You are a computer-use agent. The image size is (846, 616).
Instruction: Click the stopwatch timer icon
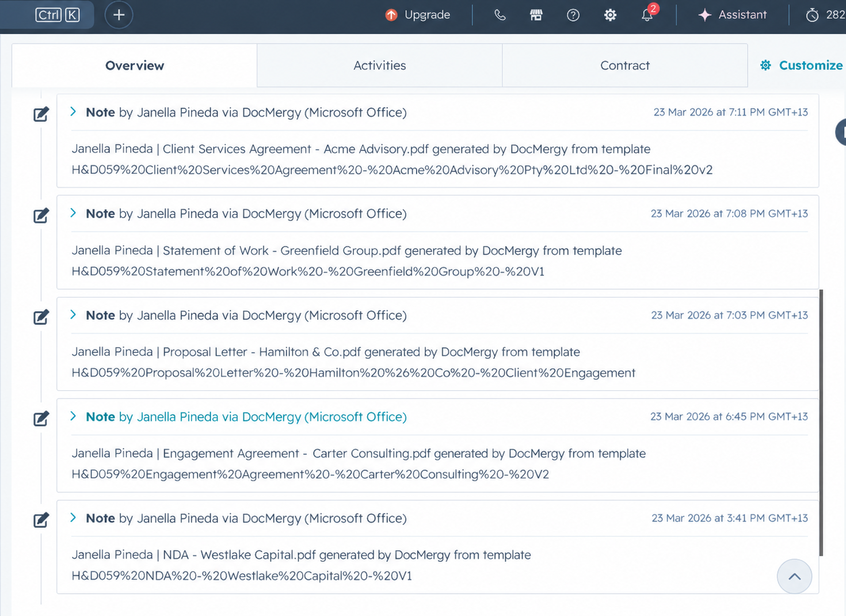812,15
